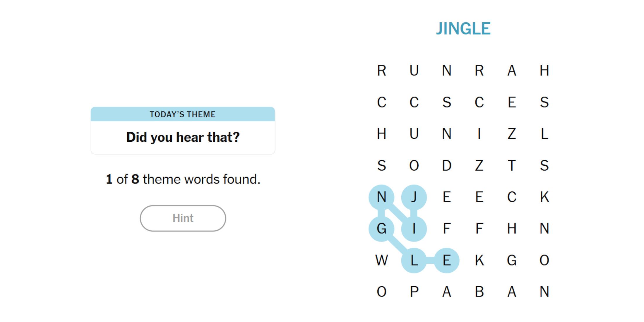Screen dimensions: 644x322
Task: Select the unhighlighted letter G
Action: pyautogui.click(x=512, y=260)
